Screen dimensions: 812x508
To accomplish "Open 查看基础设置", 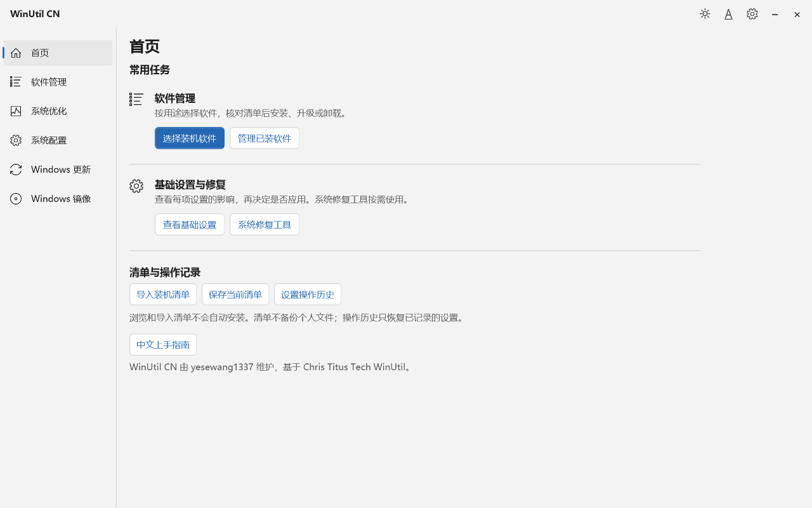I will pyautogui.click(x=190, y=224).
